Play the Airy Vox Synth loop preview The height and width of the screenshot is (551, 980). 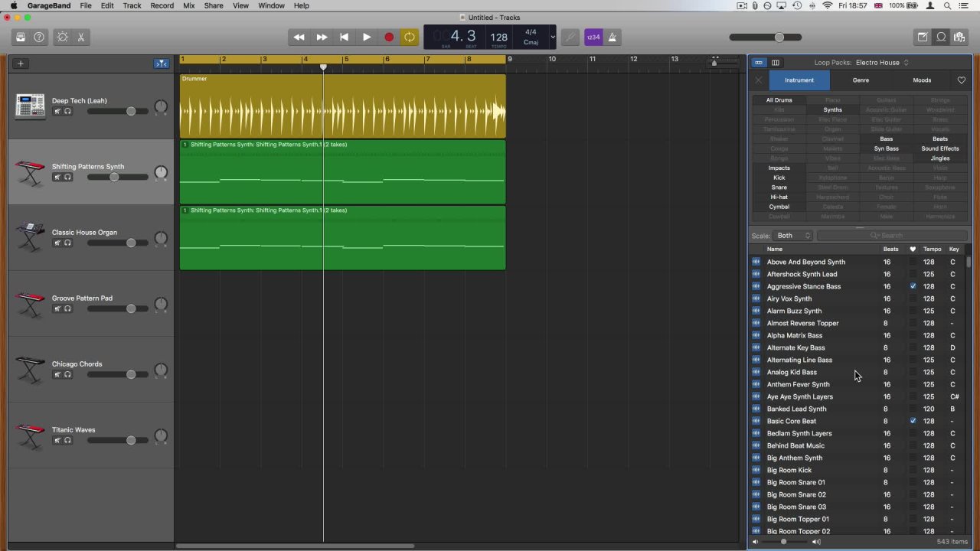click(x=756, y=298)
